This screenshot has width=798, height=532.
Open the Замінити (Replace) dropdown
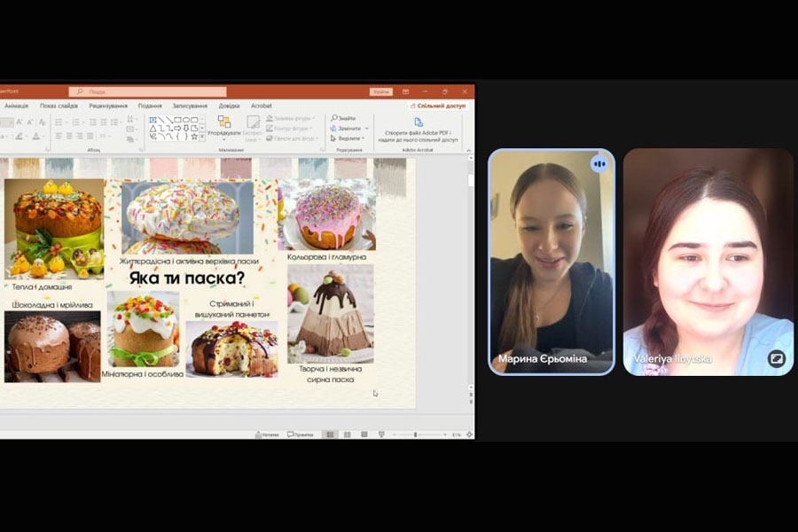(349, 129)
